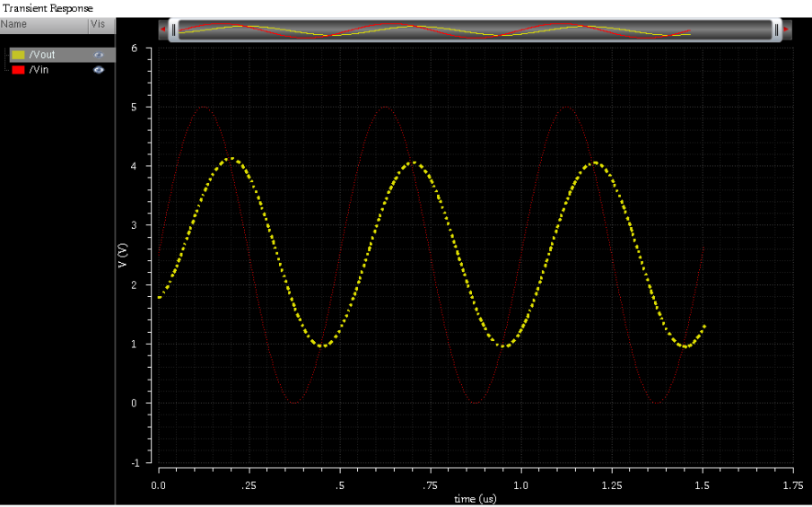Click the left handle of the overview zoom bar
Viewport: 812px width, 507px height.
tap(174, 30)
